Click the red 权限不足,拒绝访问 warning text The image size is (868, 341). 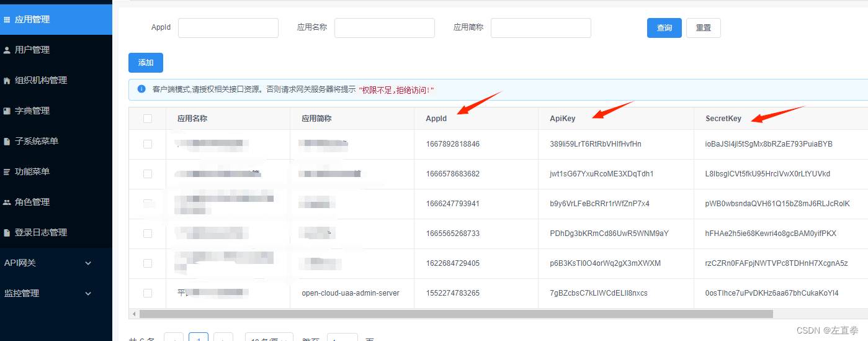coord(396,90)
